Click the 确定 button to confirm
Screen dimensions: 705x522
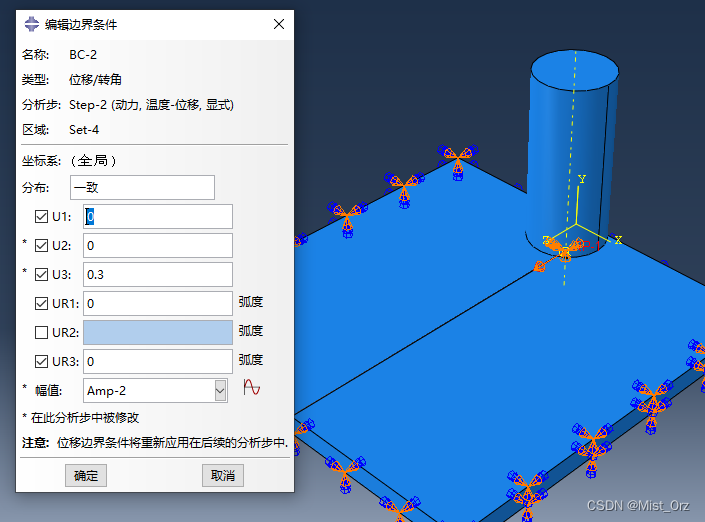click(86, 475)
